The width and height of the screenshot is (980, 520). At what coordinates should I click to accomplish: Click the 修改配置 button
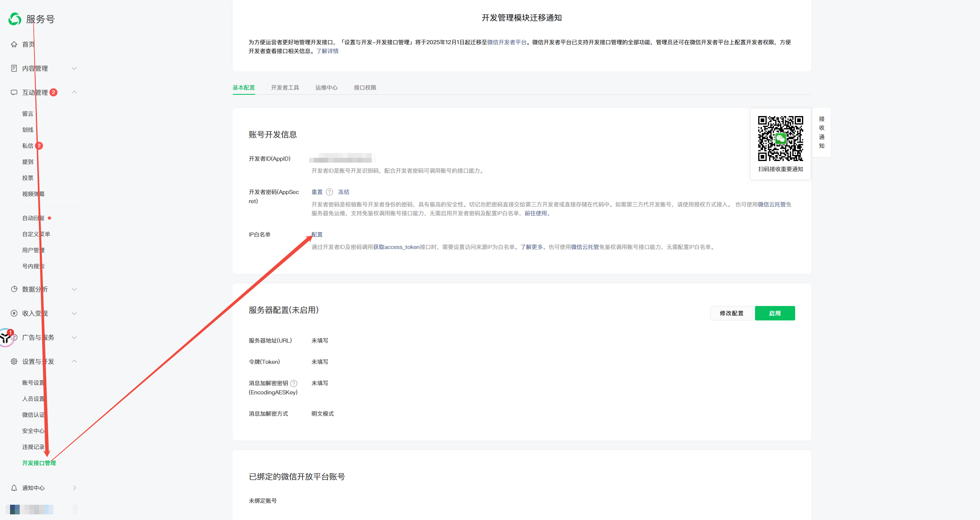[x=731, y=313]
